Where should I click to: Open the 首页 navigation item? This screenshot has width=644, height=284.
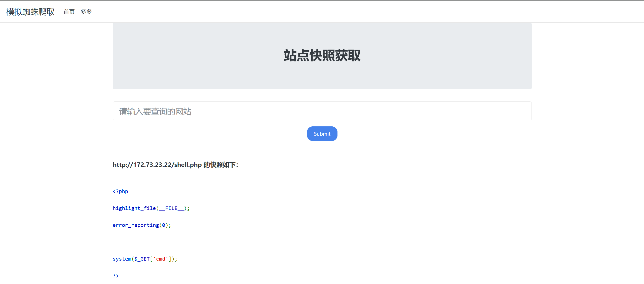[69, 12]
